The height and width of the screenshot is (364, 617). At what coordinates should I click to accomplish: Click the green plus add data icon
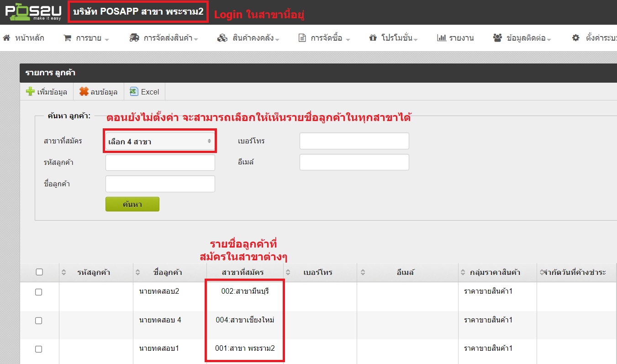30,92
